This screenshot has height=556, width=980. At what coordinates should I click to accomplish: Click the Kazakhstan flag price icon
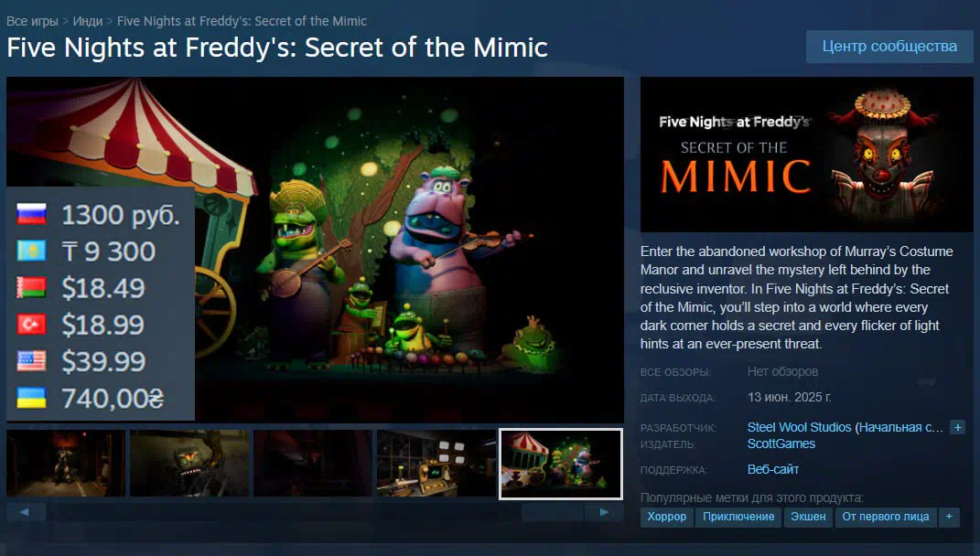pyautogui.click(x=31, y=251)
